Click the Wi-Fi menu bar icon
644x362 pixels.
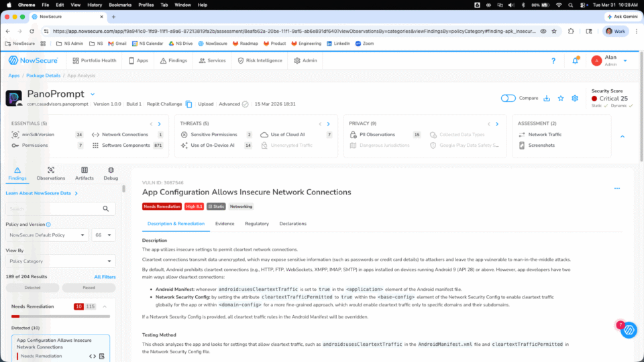pyautogui.click(x=559, y=5)
